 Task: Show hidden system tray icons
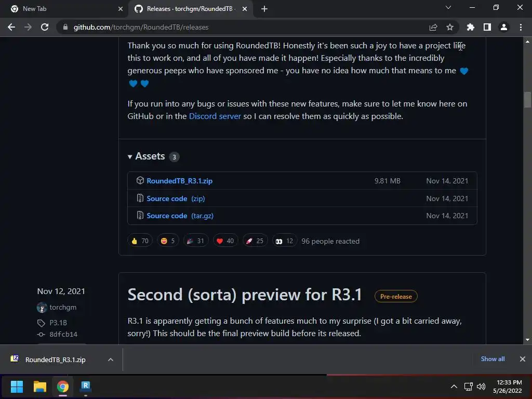[x=454, y=387]
